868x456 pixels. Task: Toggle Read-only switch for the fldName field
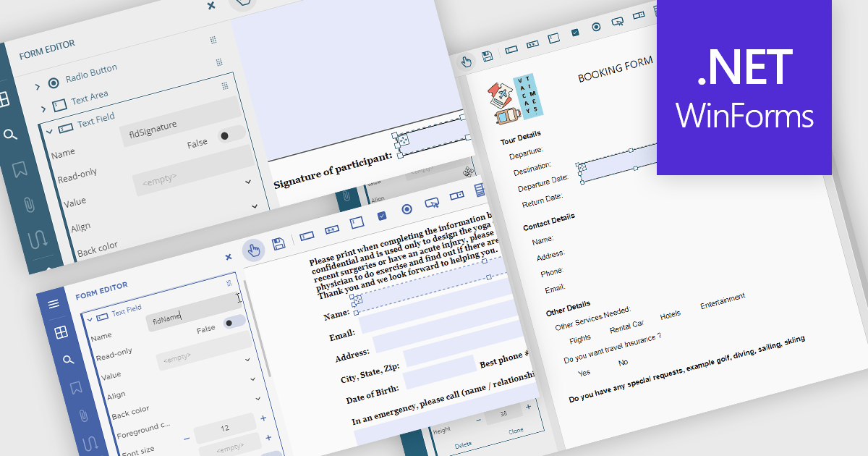tap(233, 323)
